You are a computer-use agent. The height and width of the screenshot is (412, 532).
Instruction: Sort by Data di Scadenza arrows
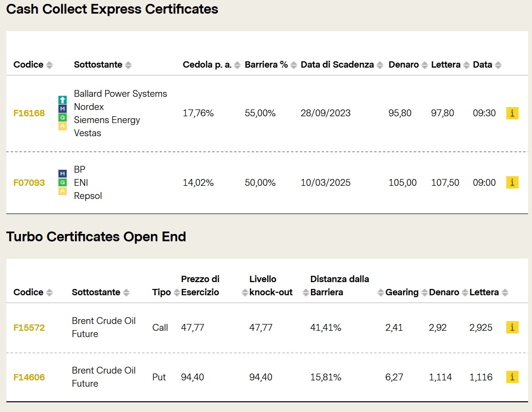380,65
